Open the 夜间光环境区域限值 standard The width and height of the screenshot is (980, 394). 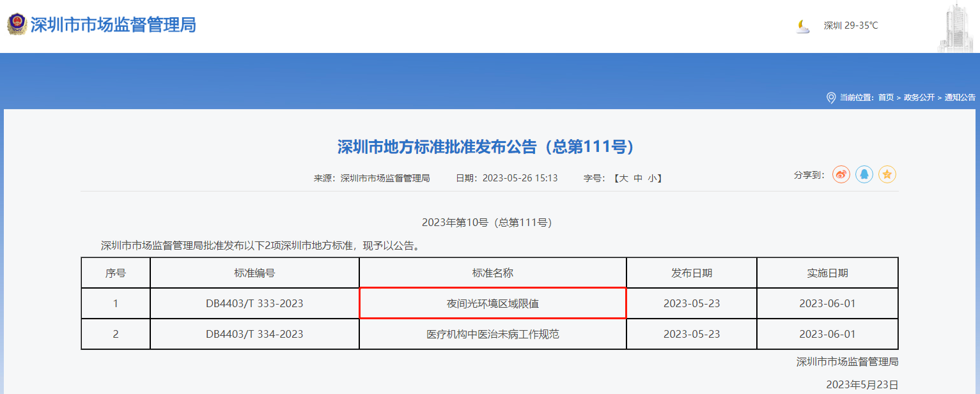point(492,303)
